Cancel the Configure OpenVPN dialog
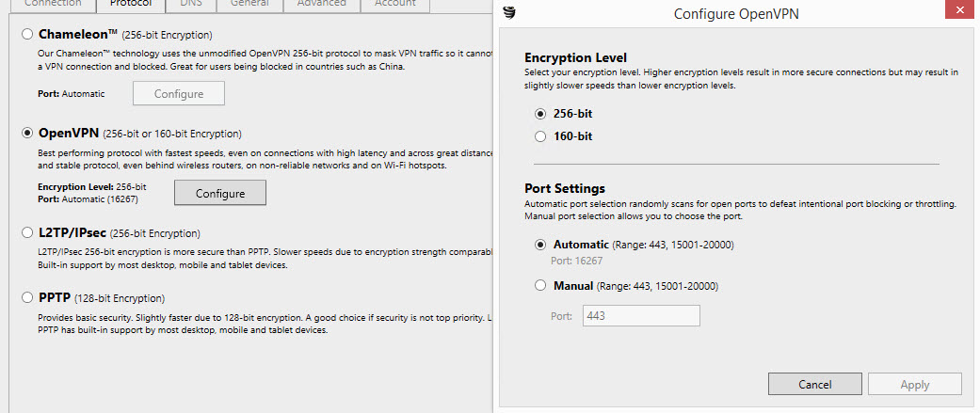This screenshot has height=413, width=980. coord(815,384)
